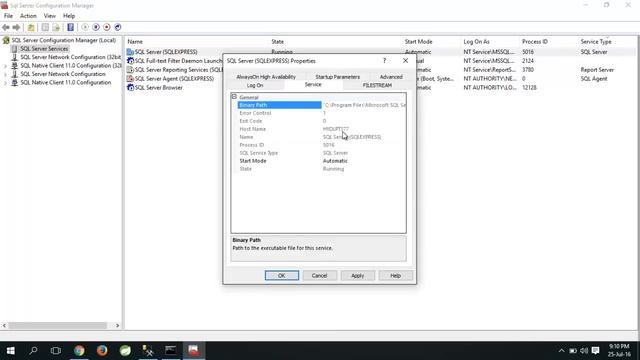Switch to the FILESTREAM tab

pos(377,85)
